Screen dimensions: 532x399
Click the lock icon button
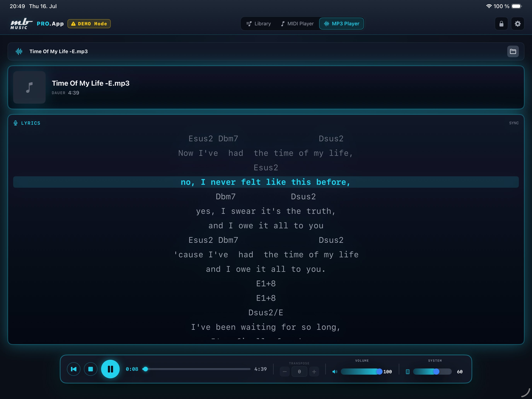501,24
